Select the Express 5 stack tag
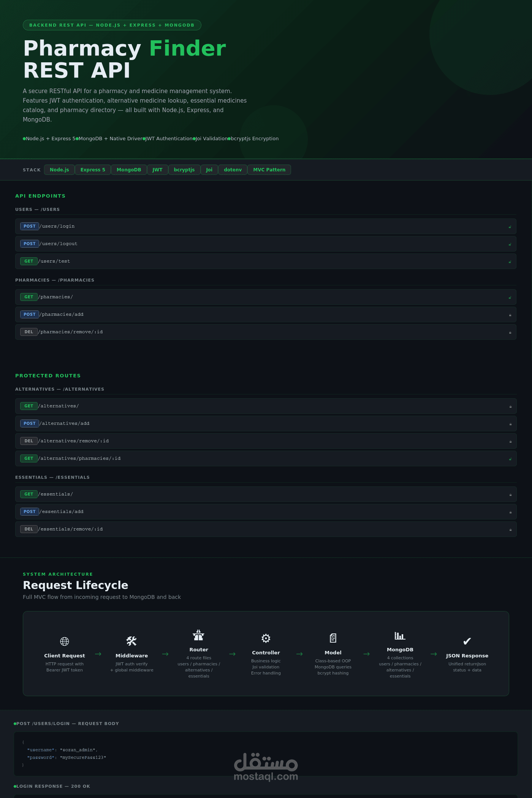Screen dimensions: 532x798 pyautogui.click(x=93, y=170)
